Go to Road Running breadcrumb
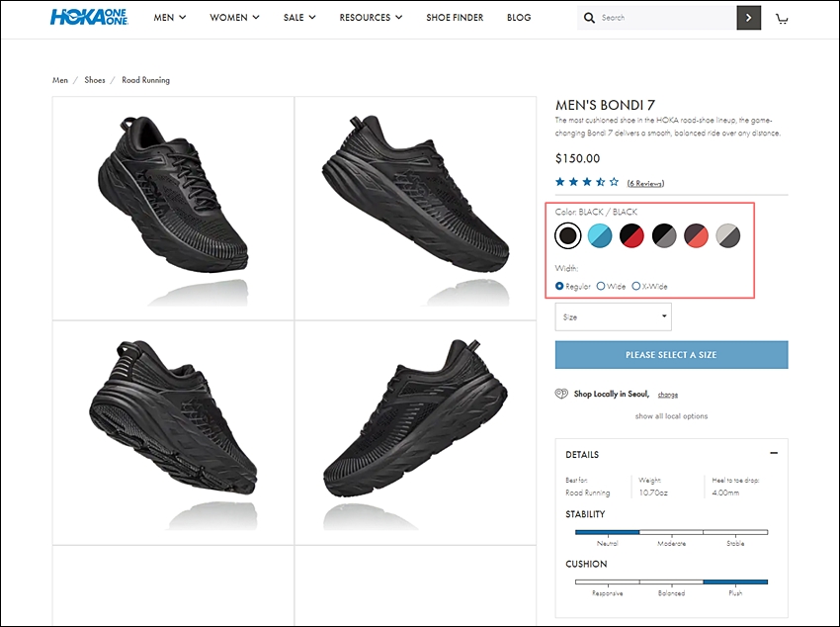 145,80
